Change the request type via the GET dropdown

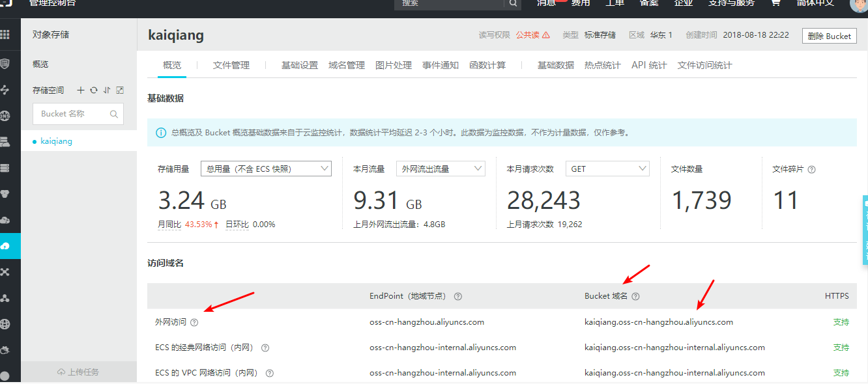pos(607,168)
